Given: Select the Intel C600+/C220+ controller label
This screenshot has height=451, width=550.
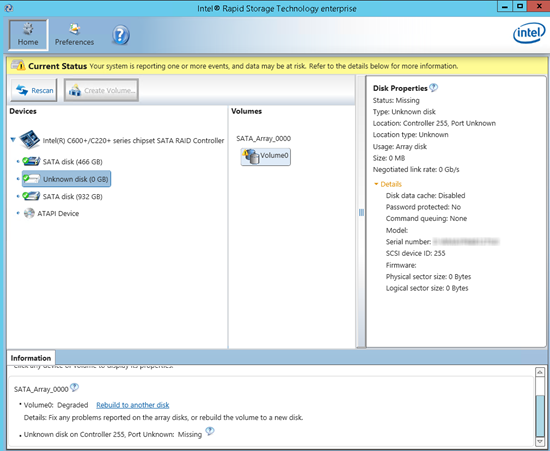Looking at the screenshot, I should point(133,141).
